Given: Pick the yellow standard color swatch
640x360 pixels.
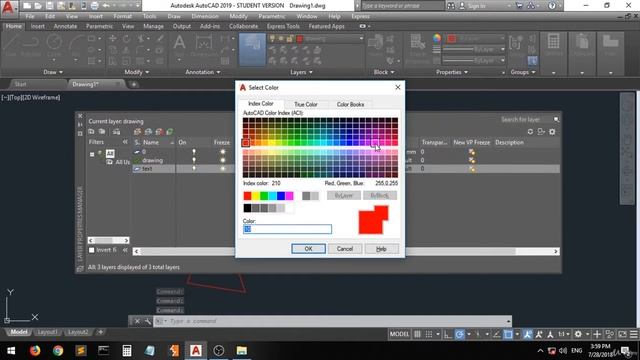Looking at the screenshot, I should [x=256, y=196].
